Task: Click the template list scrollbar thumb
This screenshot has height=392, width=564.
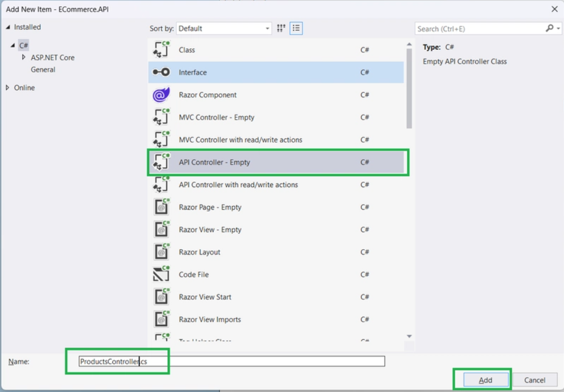Action: click(409, 88)
